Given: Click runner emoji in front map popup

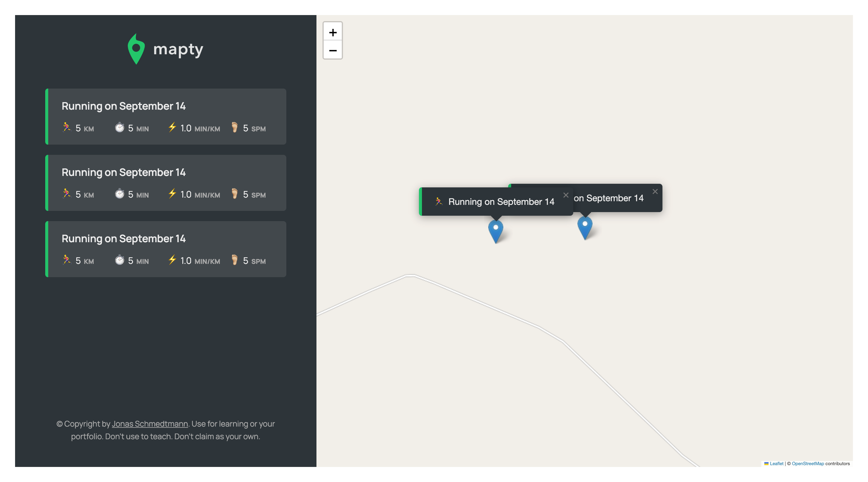Looking at the screenshot, I should click(x=439, y=202).
